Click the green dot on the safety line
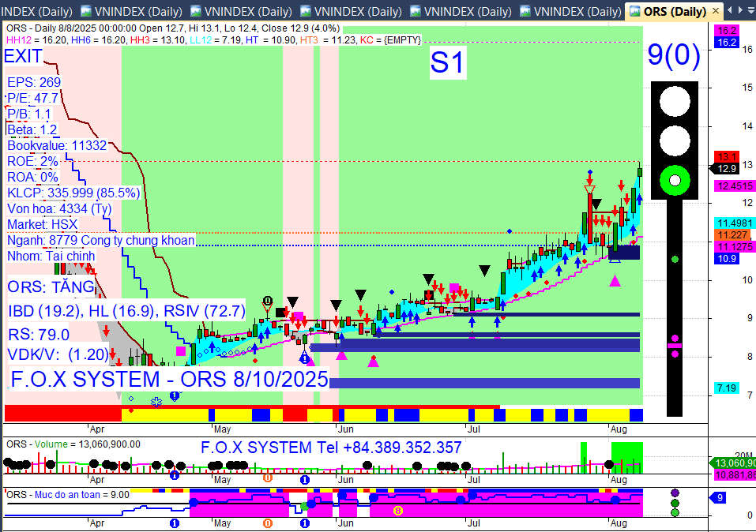The image size is (756, 532). pos(304,506)
